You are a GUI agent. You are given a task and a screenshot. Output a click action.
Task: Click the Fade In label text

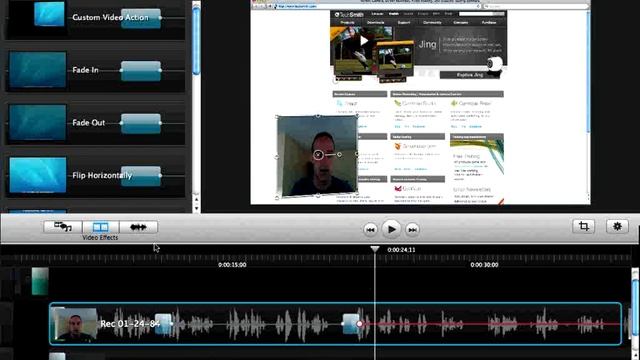pyautogui.click(x=85, y=70)
